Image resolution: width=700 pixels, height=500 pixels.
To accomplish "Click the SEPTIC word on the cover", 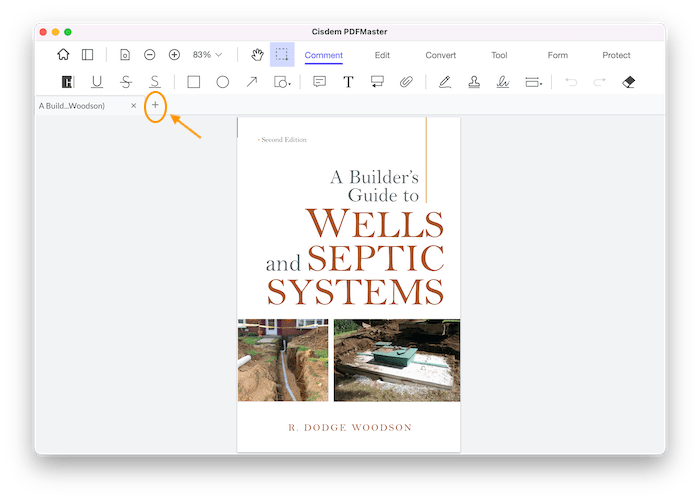I will (x=376, y=258).
